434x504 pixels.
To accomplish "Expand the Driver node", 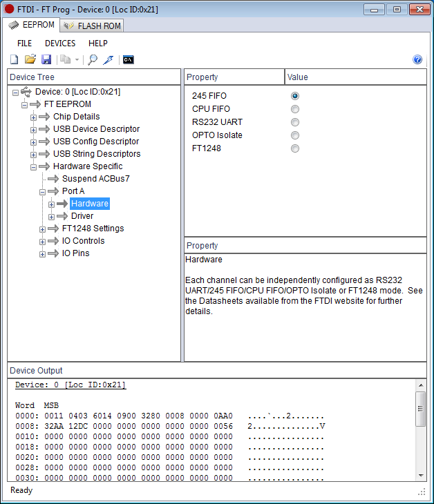I will pyautogui.click(x=51, y=217).
